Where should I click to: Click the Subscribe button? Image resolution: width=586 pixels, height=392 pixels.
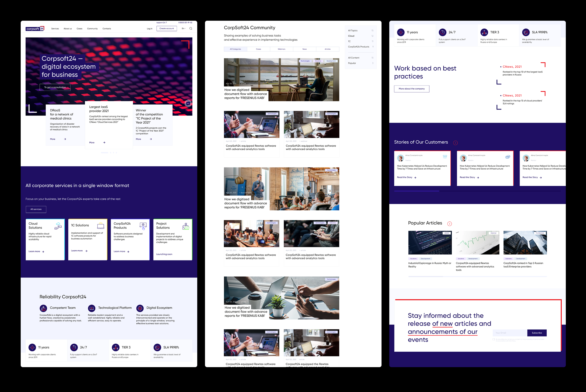[537, 333]
